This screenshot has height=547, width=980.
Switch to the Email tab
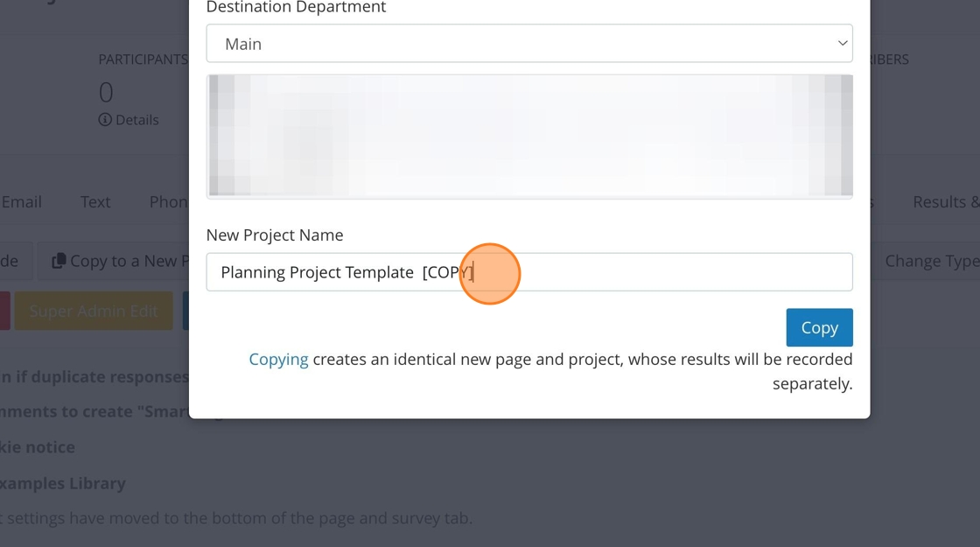click(21, 202)
